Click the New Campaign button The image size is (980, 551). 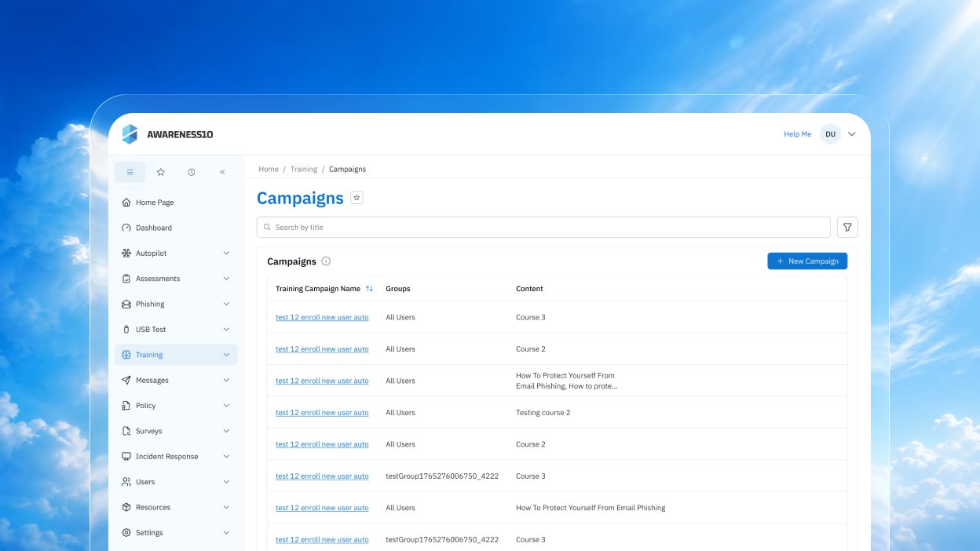point(807,261)
